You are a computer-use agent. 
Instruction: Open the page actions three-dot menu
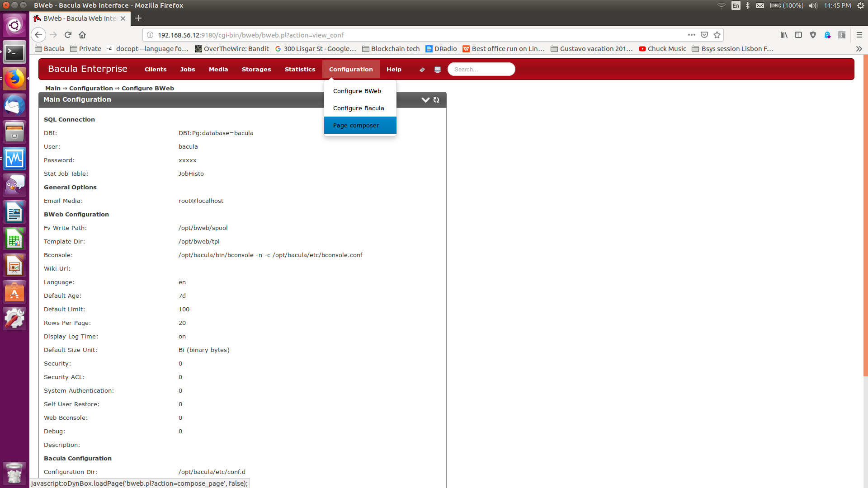coord(692,35)
